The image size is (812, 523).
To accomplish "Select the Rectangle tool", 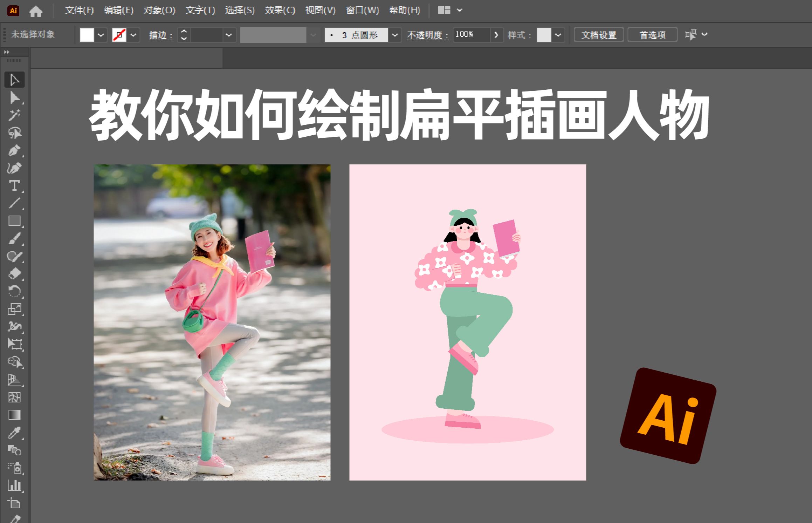I will (x=14, y=221).
